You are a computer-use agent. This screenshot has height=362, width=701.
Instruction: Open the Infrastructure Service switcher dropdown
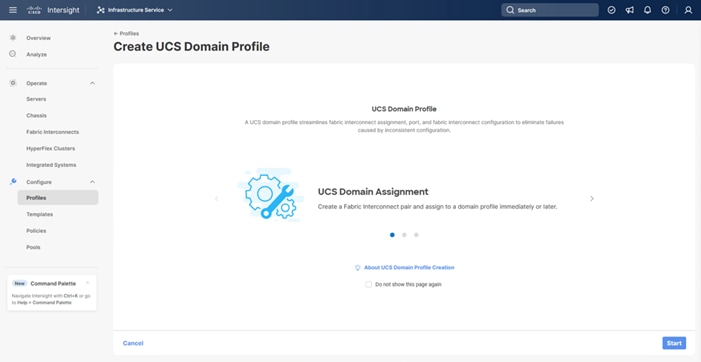point(135,10)
